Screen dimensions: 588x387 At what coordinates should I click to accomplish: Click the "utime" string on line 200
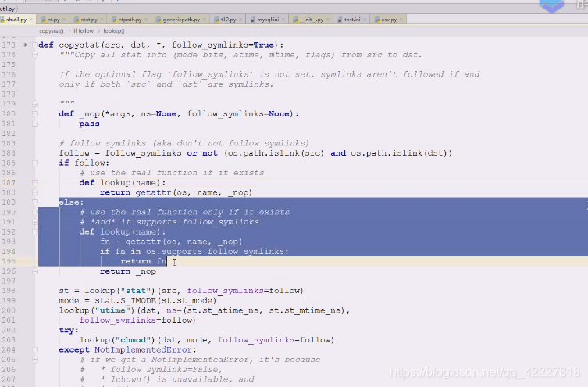114,310
